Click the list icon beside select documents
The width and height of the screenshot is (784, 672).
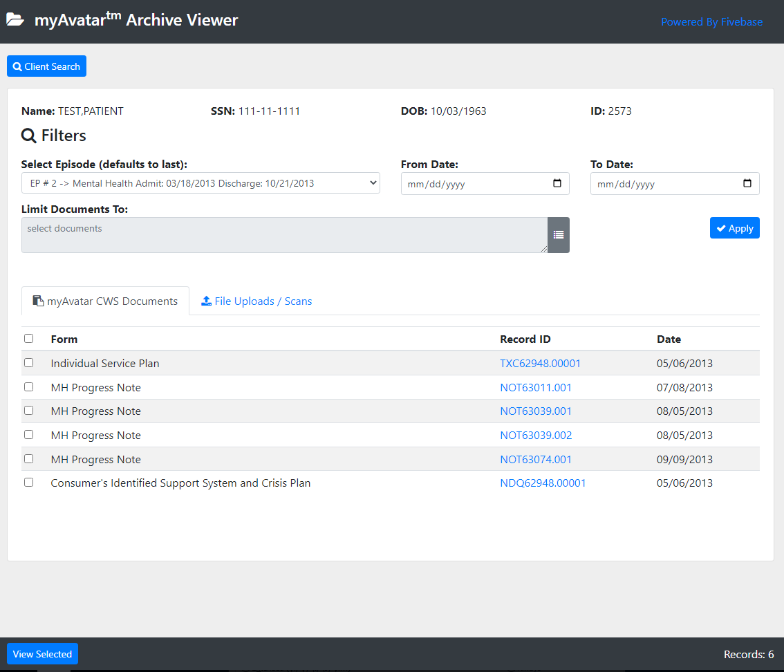559,235
